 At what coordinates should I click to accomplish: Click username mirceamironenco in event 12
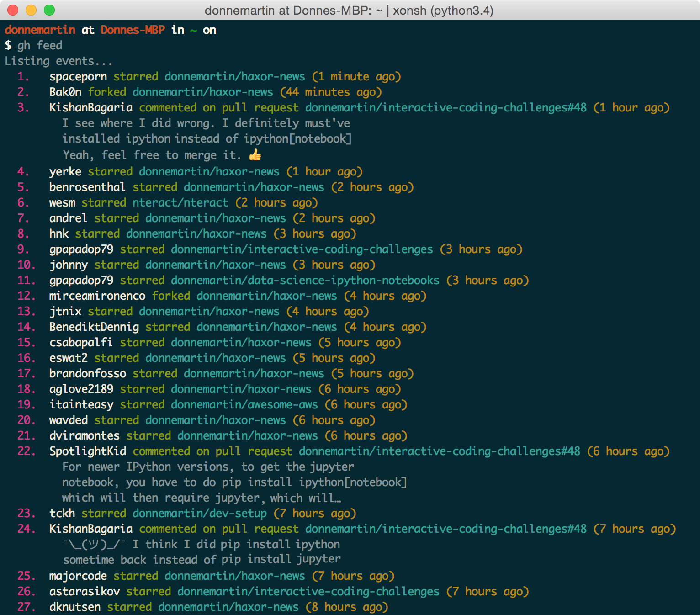click(x=97, y=296)
